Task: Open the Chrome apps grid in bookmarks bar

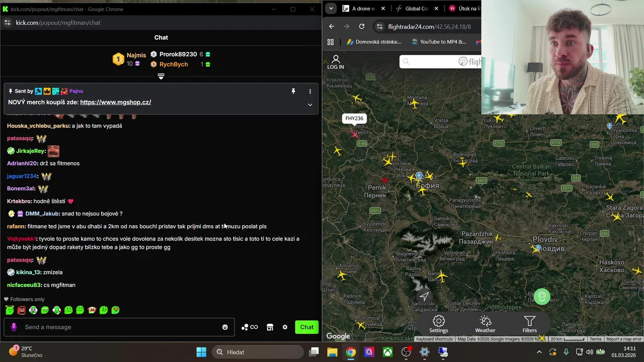Action: (x=331, y=42)
